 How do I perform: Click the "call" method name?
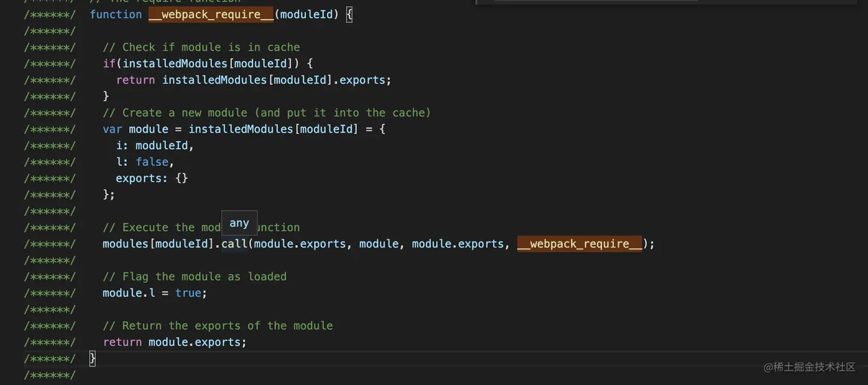tap(234, 244)
